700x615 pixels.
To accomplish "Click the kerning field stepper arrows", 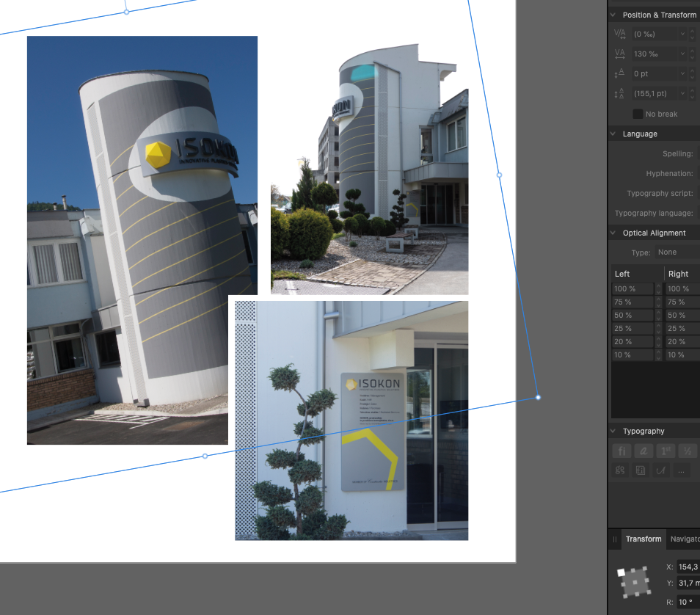I will pyautogui.click(x=693, y=34).
